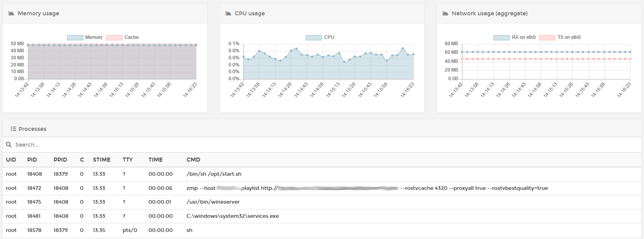This screenshot has height=239, width=644.
Task: Select the /usr/bin/wineserver command
Action: (213, 202)
